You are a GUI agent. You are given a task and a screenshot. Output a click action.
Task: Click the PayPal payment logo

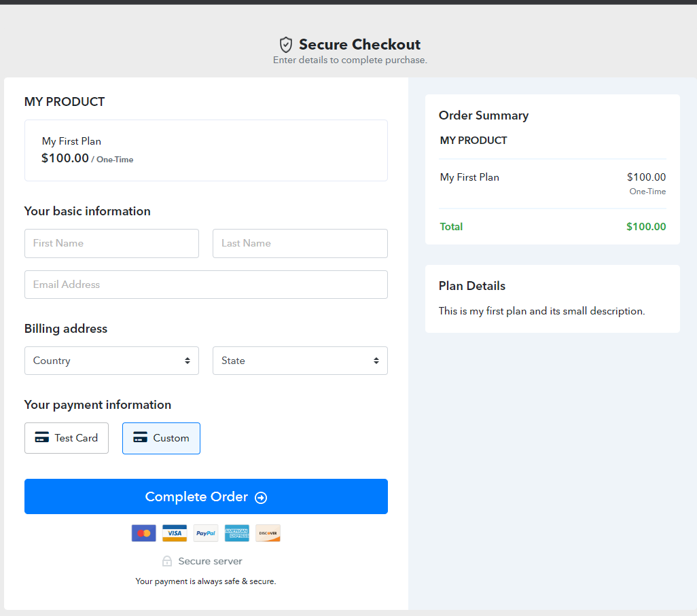[x=206, y=533]
